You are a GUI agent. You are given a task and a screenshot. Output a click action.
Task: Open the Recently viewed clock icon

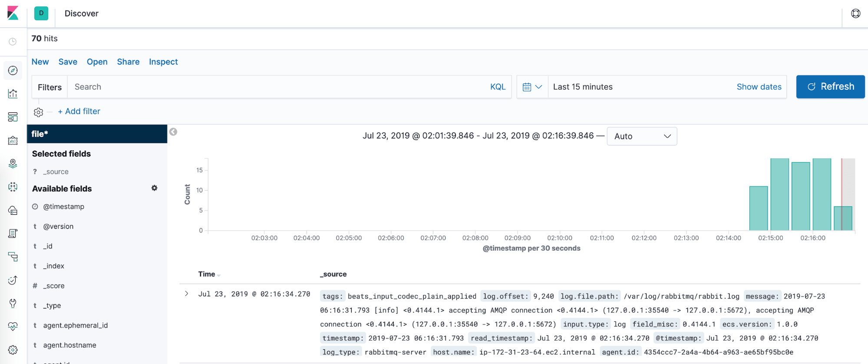point(13,42)
